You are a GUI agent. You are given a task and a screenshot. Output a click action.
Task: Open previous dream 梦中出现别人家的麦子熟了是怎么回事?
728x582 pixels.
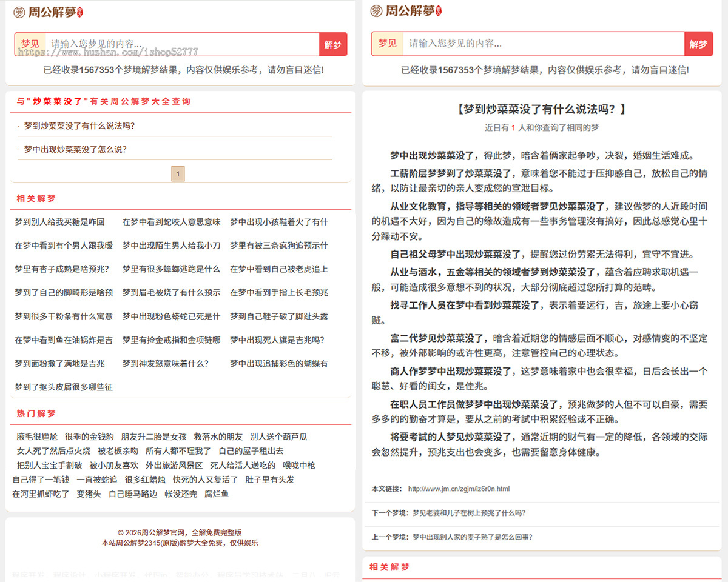tap(473, 537)
